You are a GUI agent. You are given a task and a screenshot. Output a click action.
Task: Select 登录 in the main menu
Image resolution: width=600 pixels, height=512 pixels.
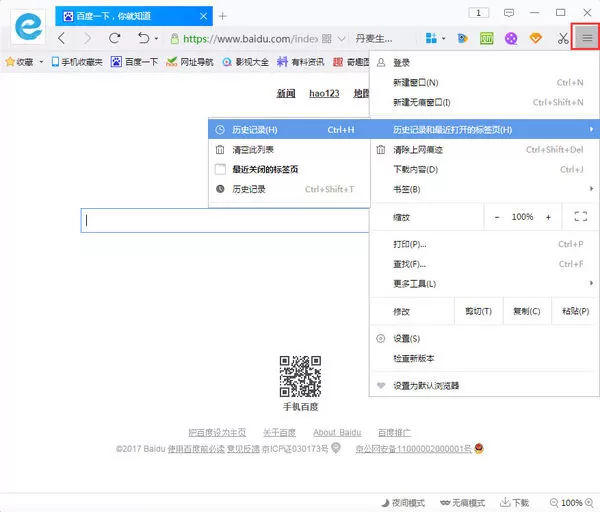484,62
